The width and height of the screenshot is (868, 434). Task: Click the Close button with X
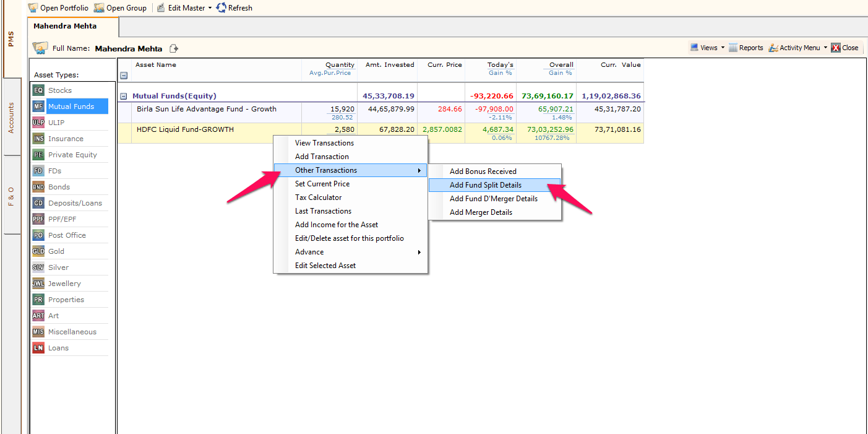[x=844, y=48]
